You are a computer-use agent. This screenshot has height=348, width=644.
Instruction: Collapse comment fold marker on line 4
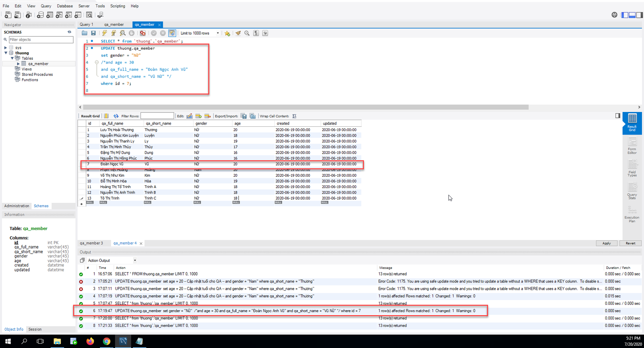[96, 62]
